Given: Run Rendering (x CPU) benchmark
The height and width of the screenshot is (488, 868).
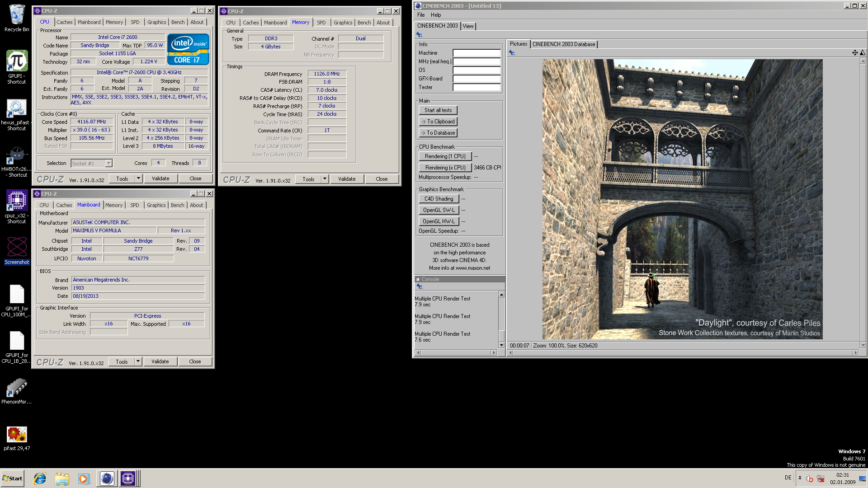Looking at the screenshot, I should (445, 168).
